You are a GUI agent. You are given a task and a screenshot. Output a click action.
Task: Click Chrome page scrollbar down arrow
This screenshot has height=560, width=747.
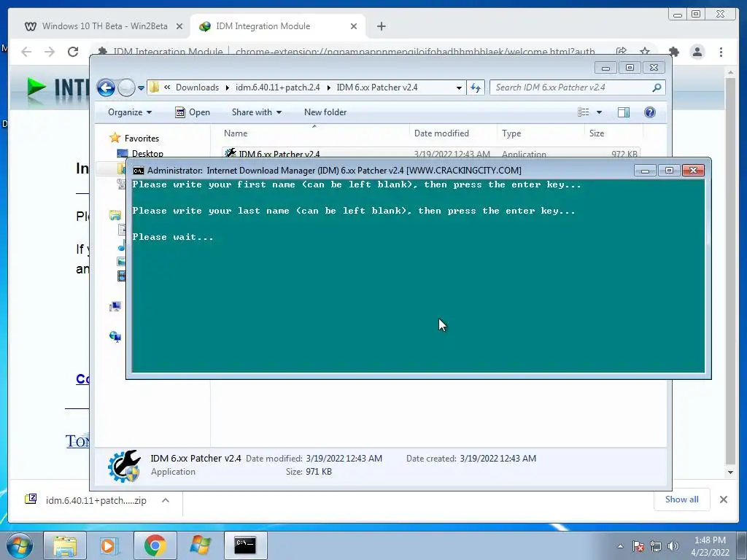coord(730,472)
